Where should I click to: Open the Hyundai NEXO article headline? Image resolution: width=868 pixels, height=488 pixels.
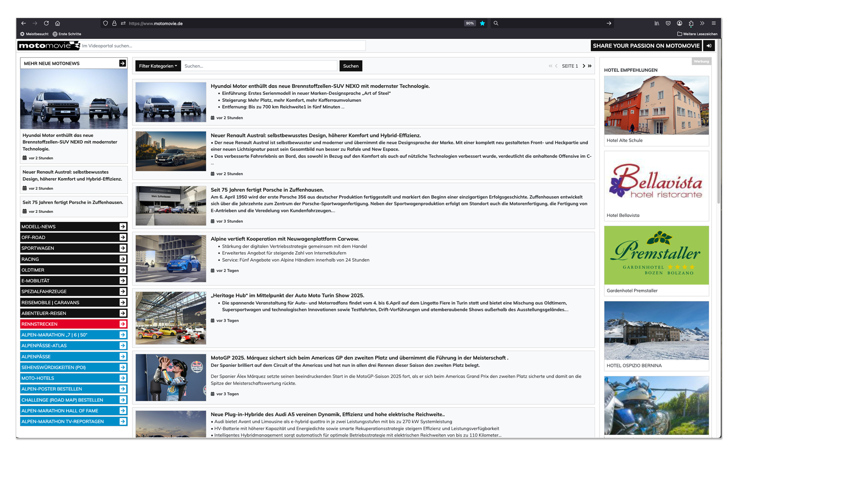click(320, 86)
